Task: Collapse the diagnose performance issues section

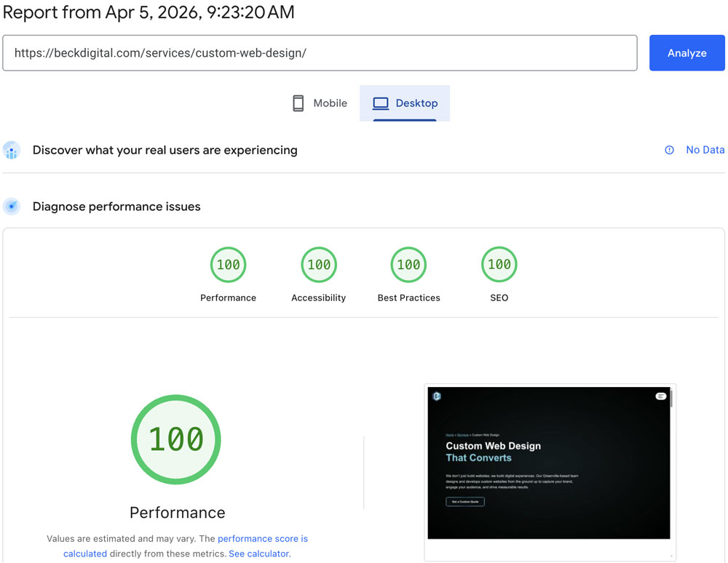Action: [116, 206]
